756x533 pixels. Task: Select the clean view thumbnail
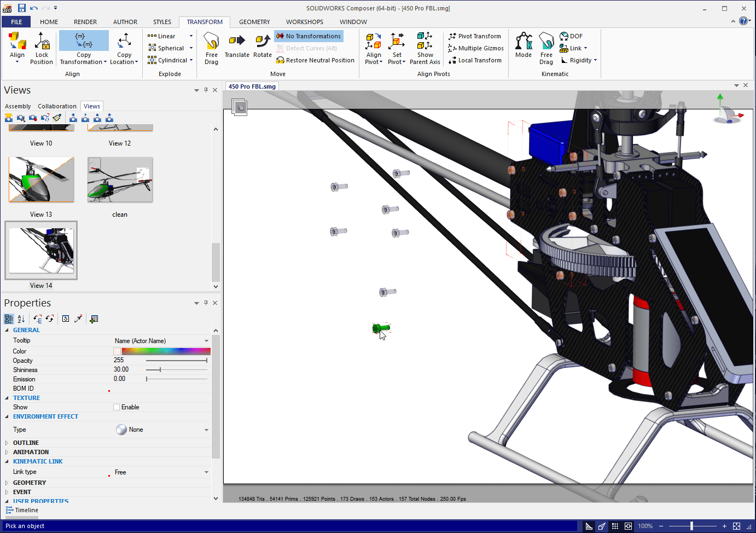120,179
